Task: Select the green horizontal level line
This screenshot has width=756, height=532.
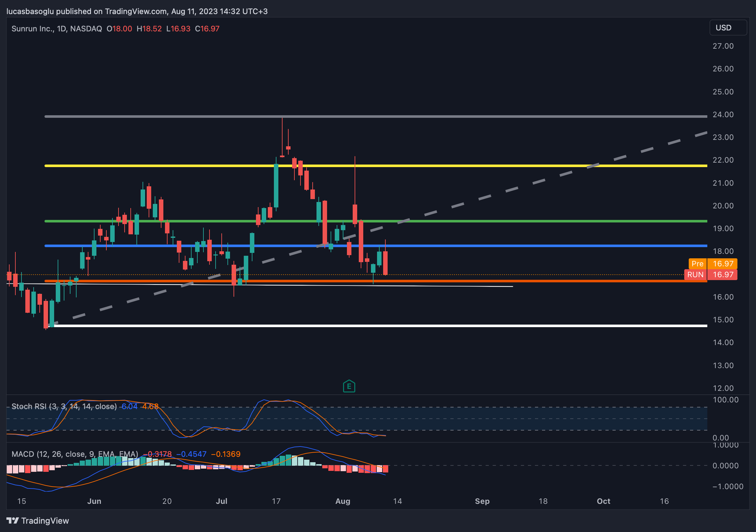Action: (376, 221)
